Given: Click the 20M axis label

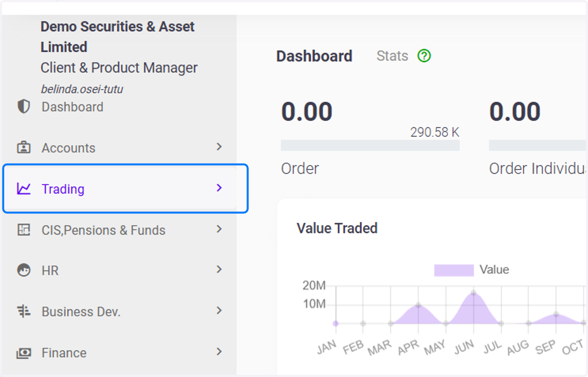Looking at the screenshot, I should pos(314,285).
